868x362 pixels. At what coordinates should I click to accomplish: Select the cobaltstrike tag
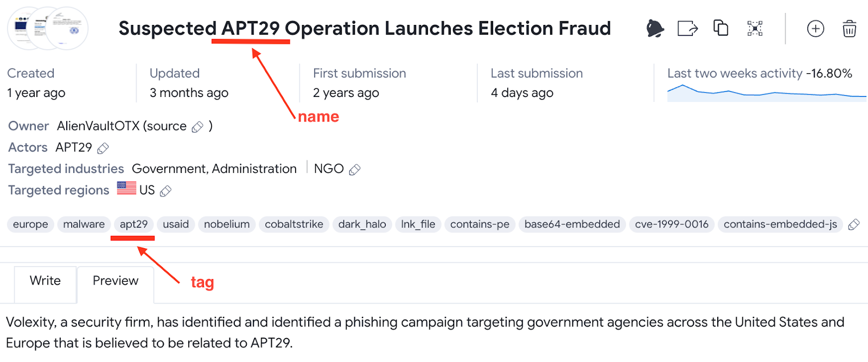293,224
